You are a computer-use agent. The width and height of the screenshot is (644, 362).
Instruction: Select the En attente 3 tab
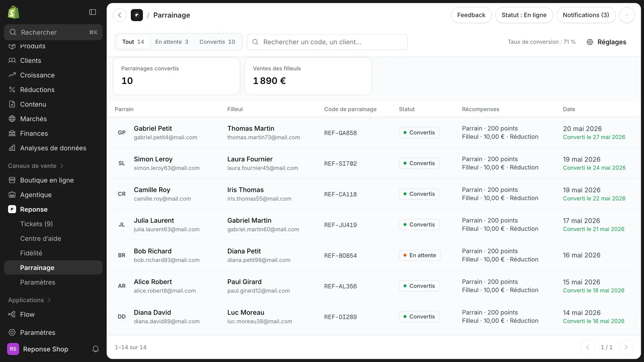[x=172, y=42]
